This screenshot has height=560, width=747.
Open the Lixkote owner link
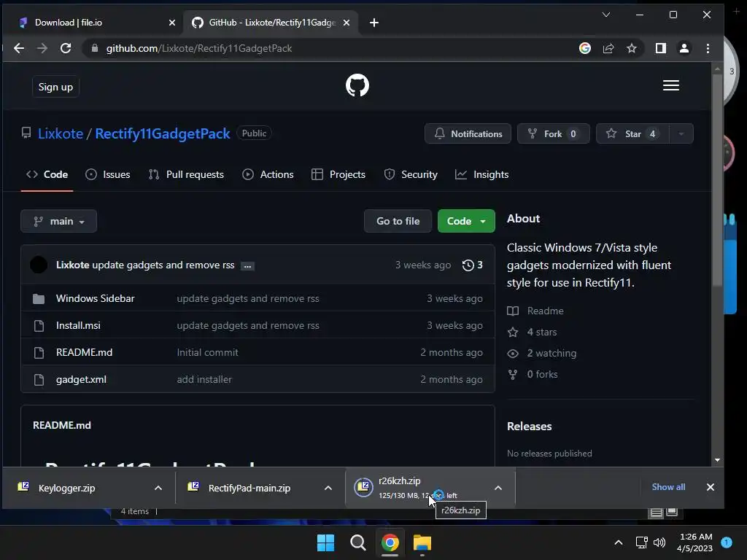pyautogui.click(x=61, y=134)
